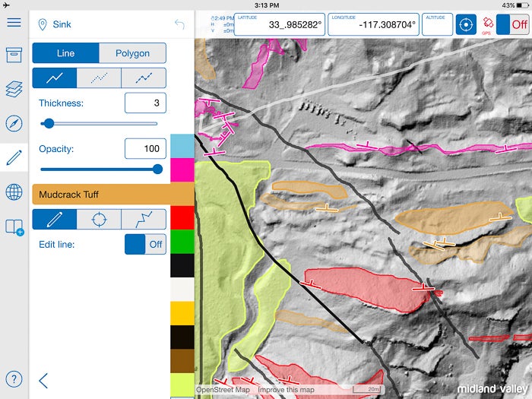Screen dimensions: 532x399
Task: Open the hamburger menu
Action: [14, 21]
